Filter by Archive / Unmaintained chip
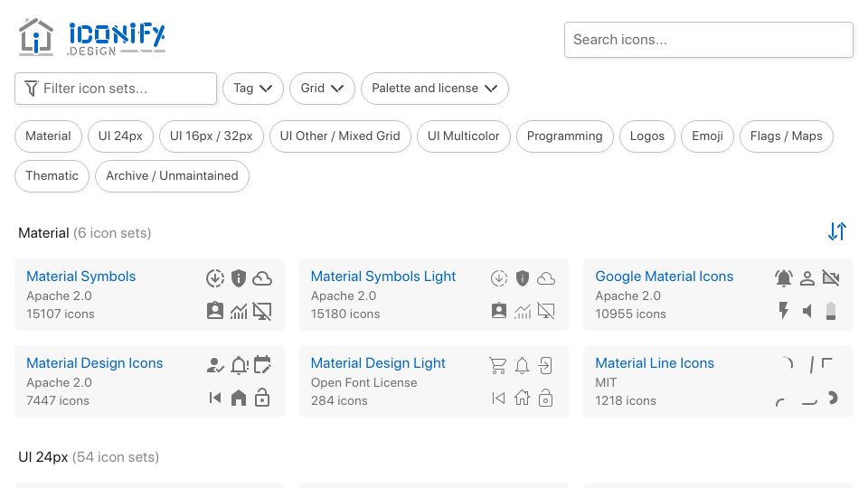 tap(172, 176)
